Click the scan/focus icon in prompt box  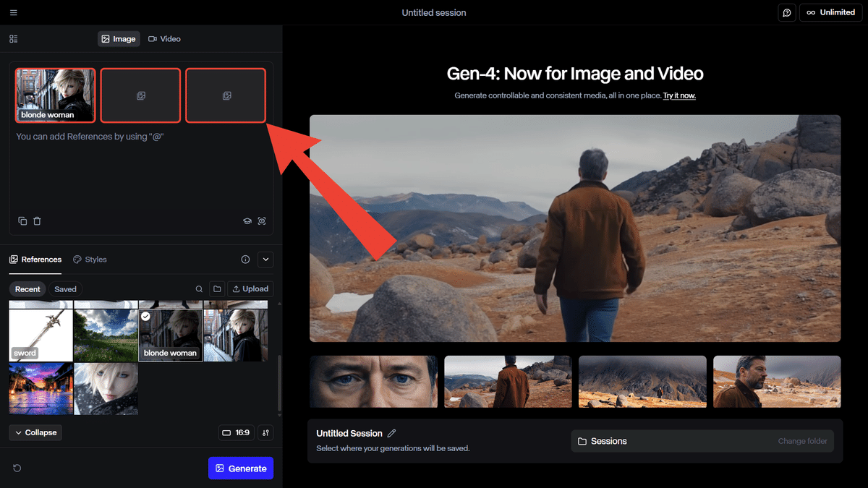(262, 221)
